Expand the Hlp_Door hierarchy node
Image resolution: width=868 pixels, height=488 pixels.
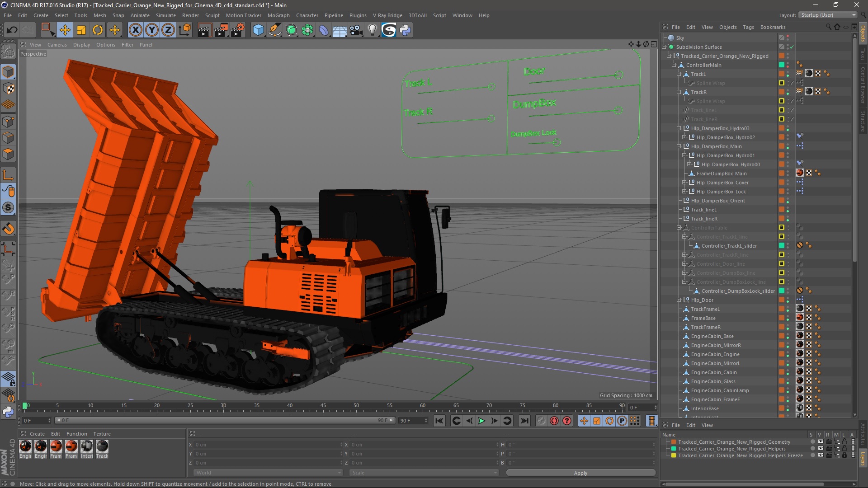point(679,300)
